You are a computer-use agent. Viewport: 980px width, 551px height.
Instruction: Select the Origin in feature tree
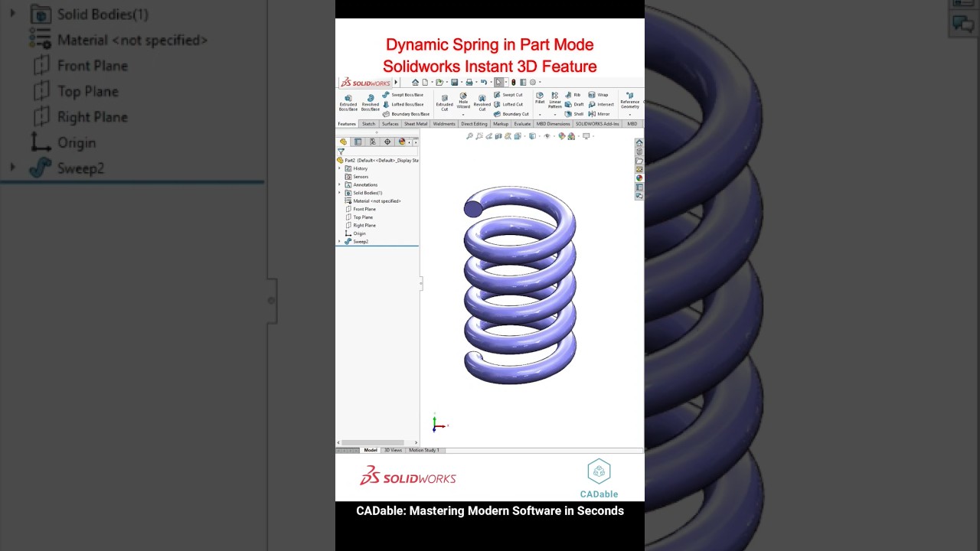click(355, 233)
